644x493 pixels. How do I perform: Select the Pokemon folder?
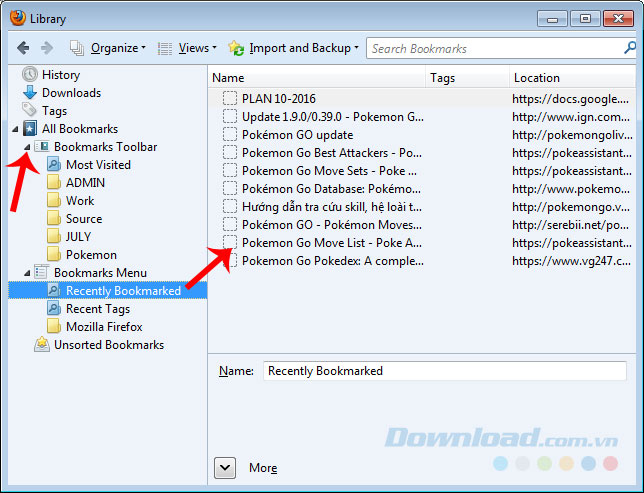[91, 255]
